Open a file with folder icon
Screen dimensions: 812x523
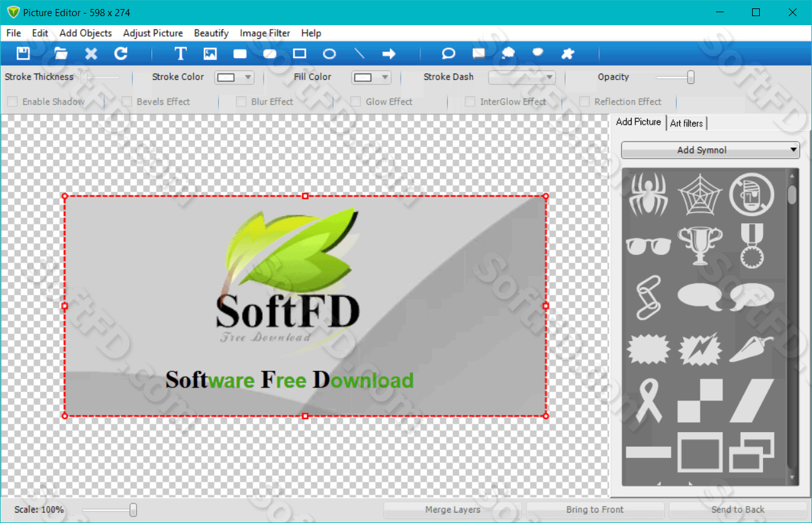61,54
